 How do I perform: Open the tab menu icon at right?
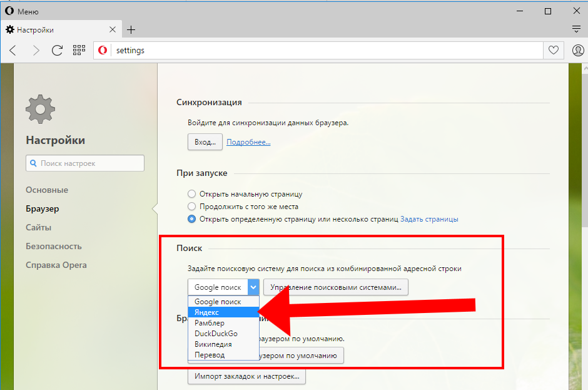pos(576,29)
